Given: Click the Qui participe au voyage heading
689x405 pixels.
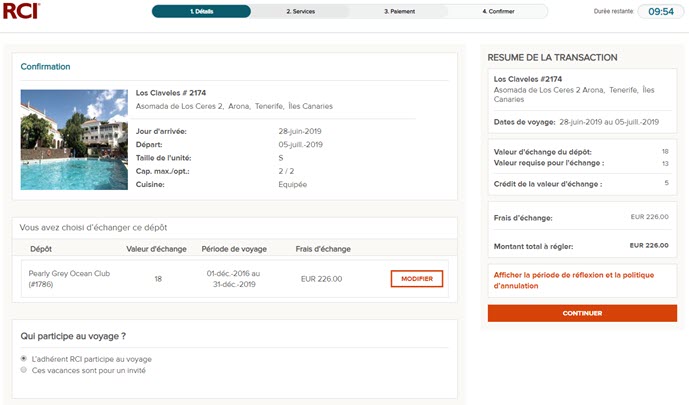Looking at the screenshot, I should pyautogui.click(x=73, y=336).
